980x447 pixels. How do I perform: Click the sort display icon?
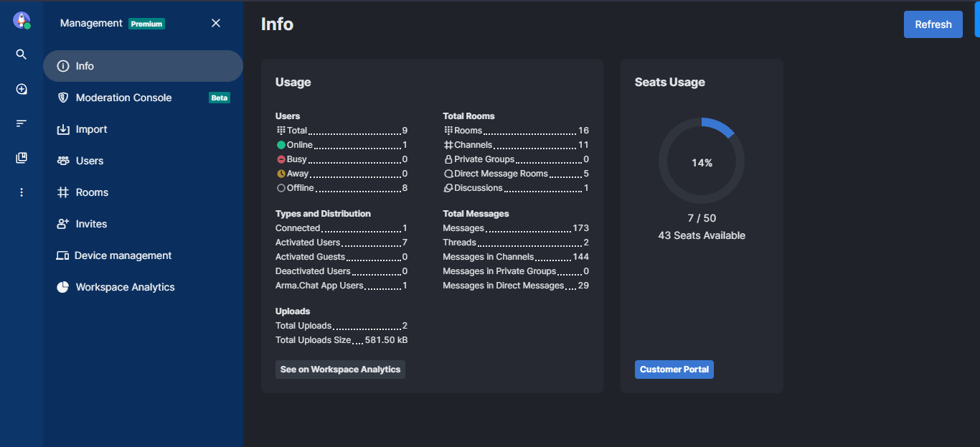tap(22, 123)
